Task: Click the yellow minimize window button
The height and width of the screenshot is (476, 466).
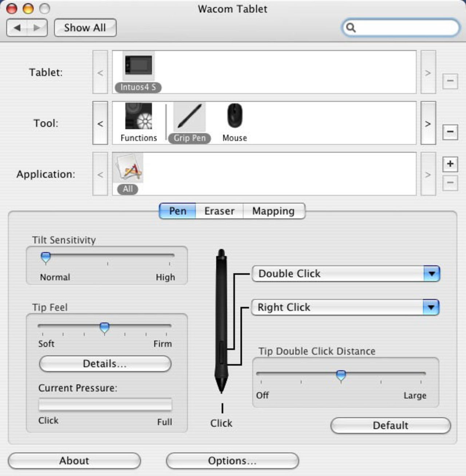Action: [x=28, y=8]
